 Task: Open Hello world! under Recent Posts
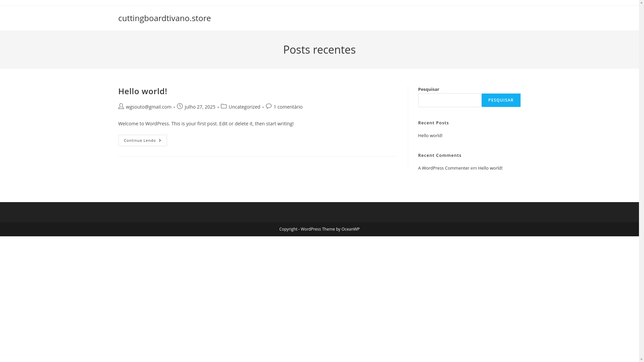430,135
